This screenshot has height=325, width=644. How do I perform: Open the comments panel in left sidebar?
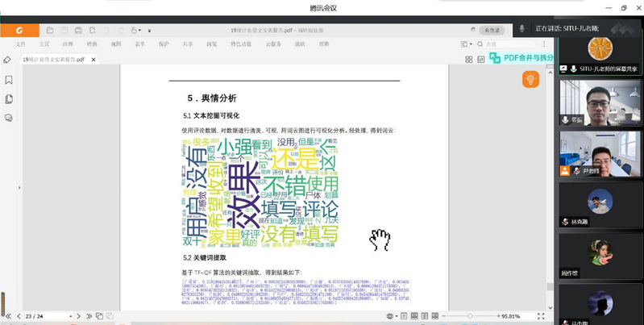(9, 117)
